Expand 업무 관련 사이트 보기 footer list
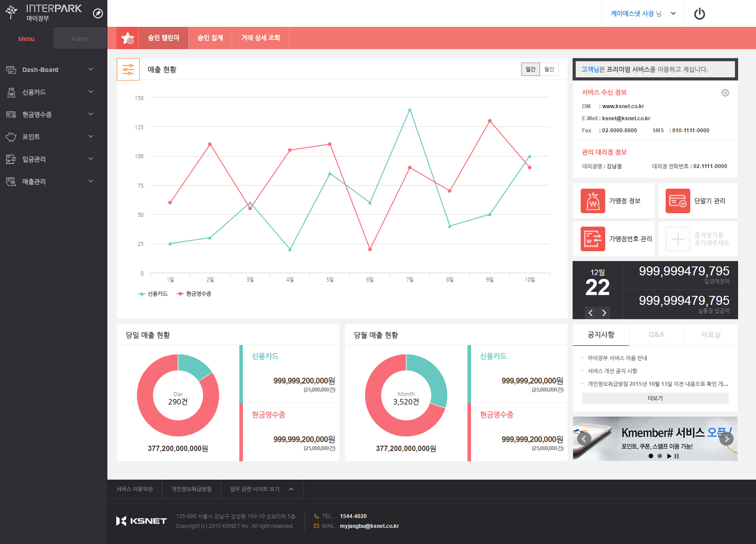Image resolution: width=756 pixels, height=544 pixels. pos(262,489)
